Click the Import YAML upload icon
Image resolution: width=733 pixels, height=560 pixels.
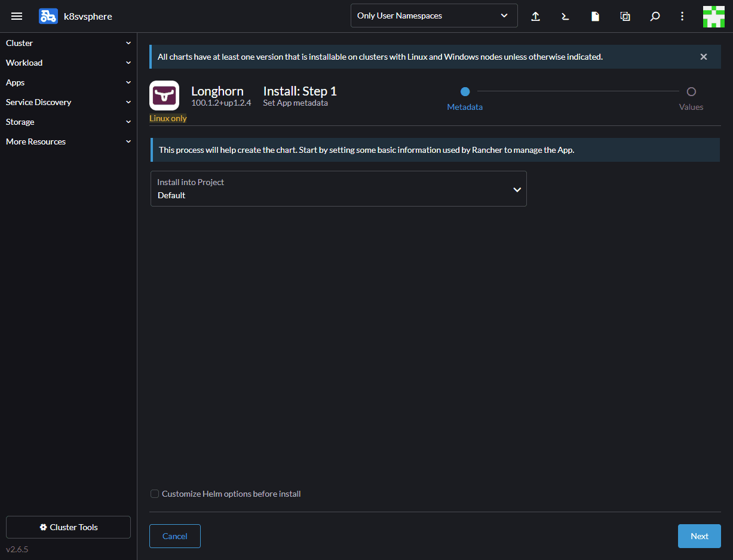coord(536,16)
